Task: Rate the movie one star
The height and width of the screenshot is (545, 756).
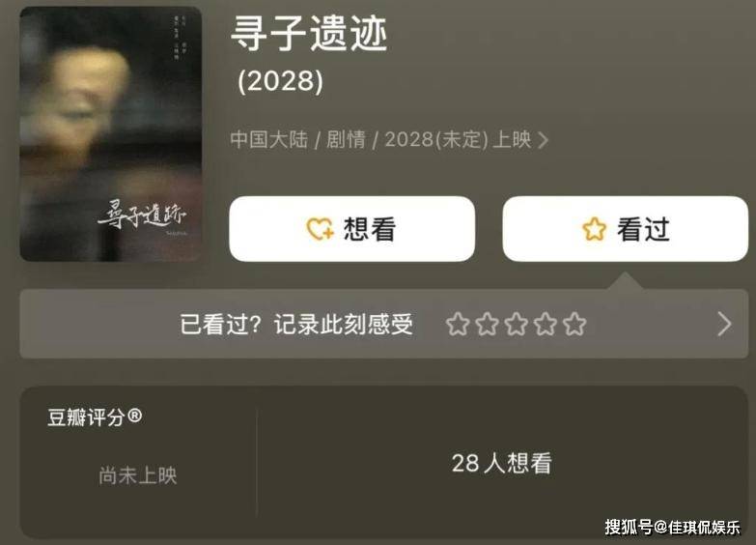Action: click(x=458, y=324)
